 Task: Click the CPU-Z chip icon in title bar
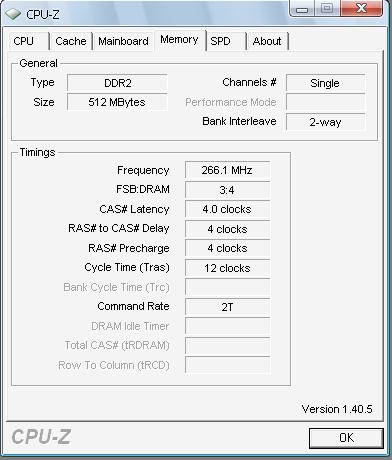coord(13,14)
